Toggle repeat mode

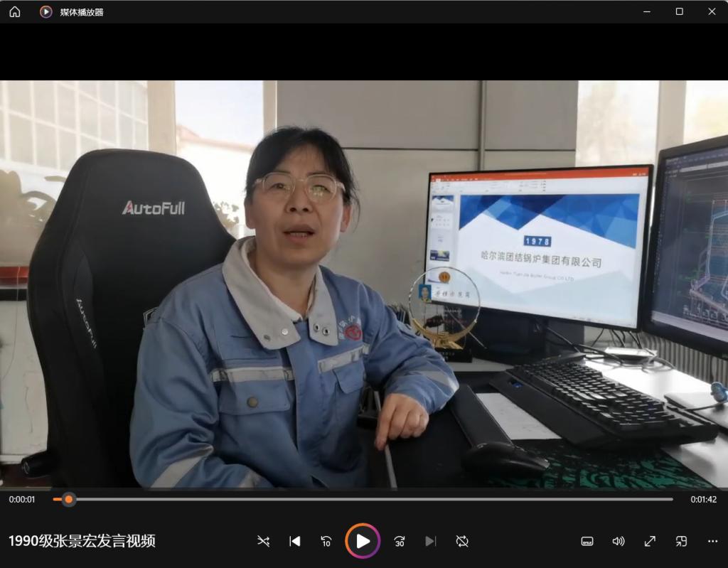click(462, 541)
